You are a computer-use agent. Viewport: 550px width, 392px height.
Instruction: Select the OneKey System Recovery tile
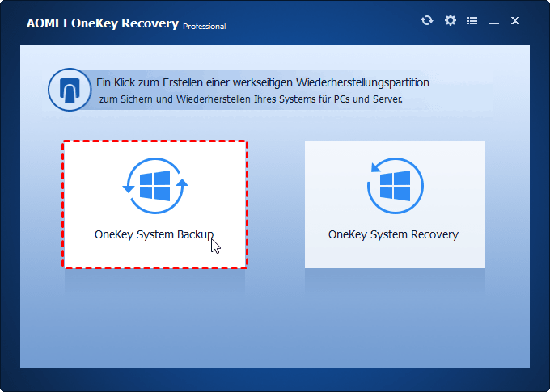[395, 204]
